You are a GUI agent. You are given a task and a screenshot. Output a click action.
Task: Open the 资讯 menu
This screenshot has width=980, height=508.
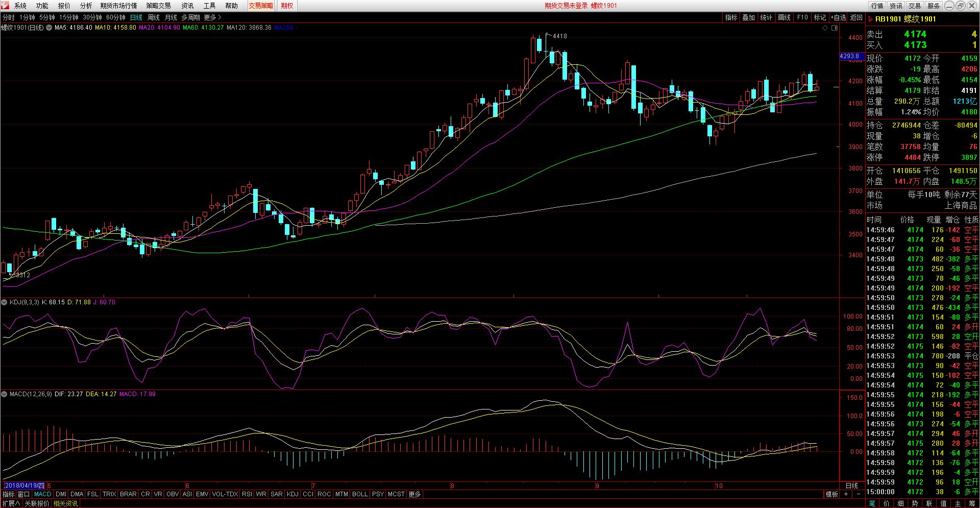[x=187, y=6]
